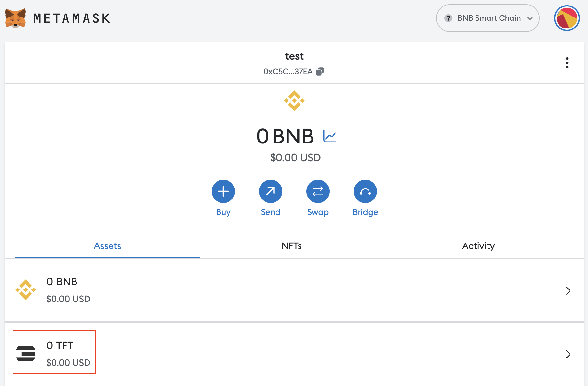Click the large BNB logo above balance
The image size is (588, 386).
click(x=294, y=101)
